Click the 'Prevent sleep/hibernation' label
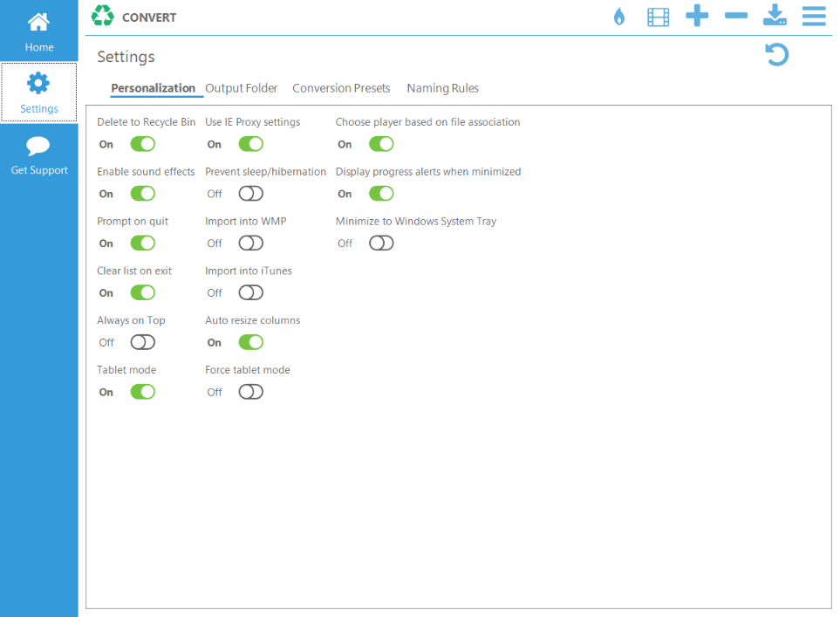 [266, 172]
